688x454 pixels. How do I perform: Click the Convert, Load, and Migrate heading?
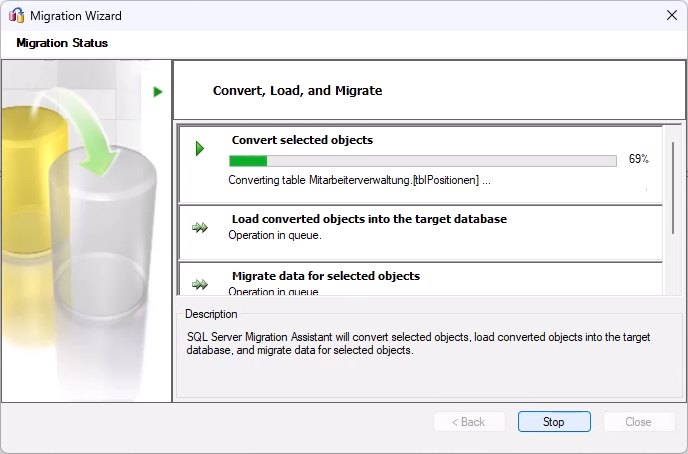pos(297,91)
